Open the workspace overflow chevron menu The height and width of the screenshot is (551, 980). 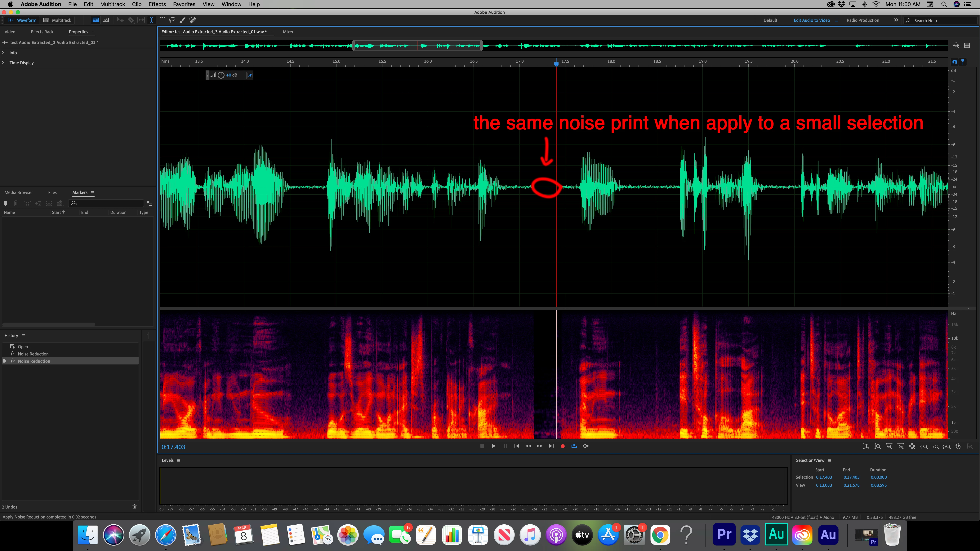(x=896, y=20)
